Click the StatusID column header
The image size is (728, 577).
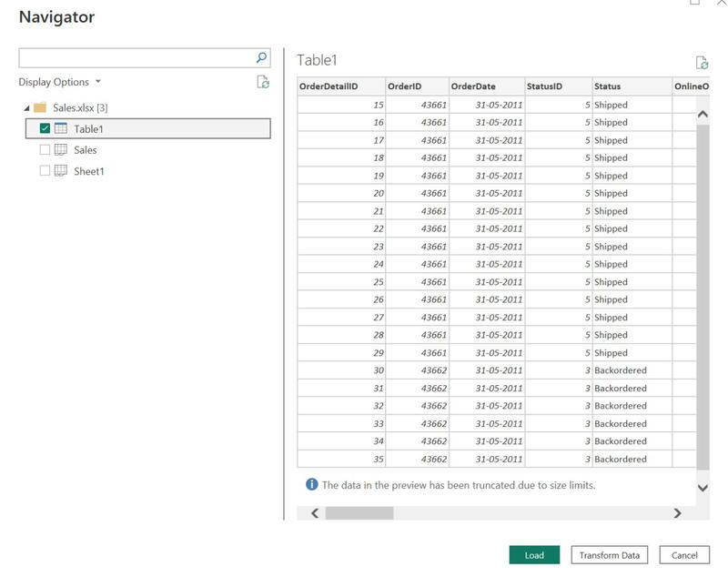558,86
